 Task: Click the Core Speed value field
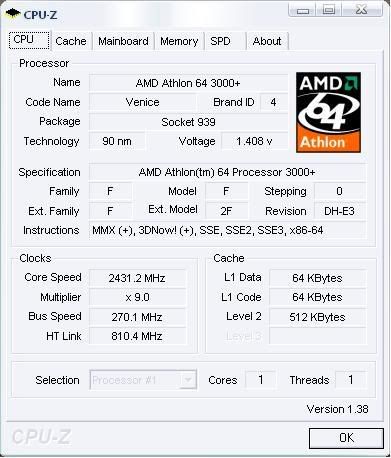coord(137,278)
